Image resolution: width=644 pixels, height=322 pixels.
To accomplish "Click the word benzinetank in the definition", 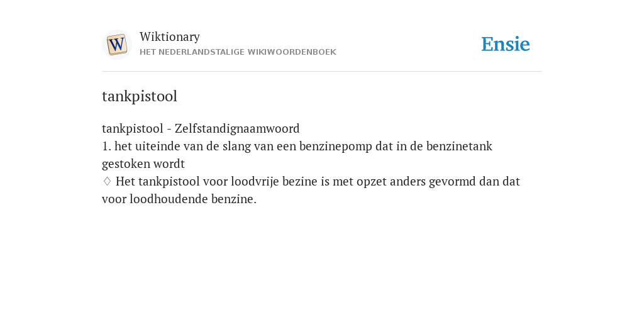I will tap(459, 146).
